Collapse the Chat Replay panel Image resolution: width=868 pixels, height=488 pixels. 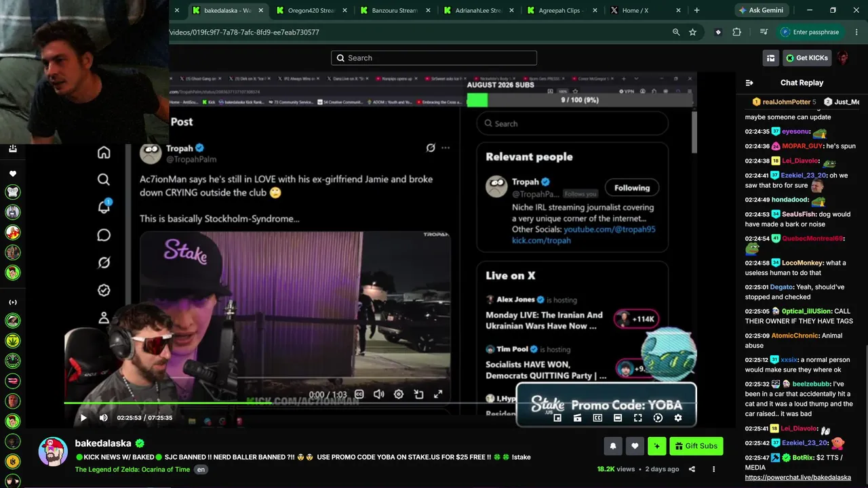pos(749,83)
